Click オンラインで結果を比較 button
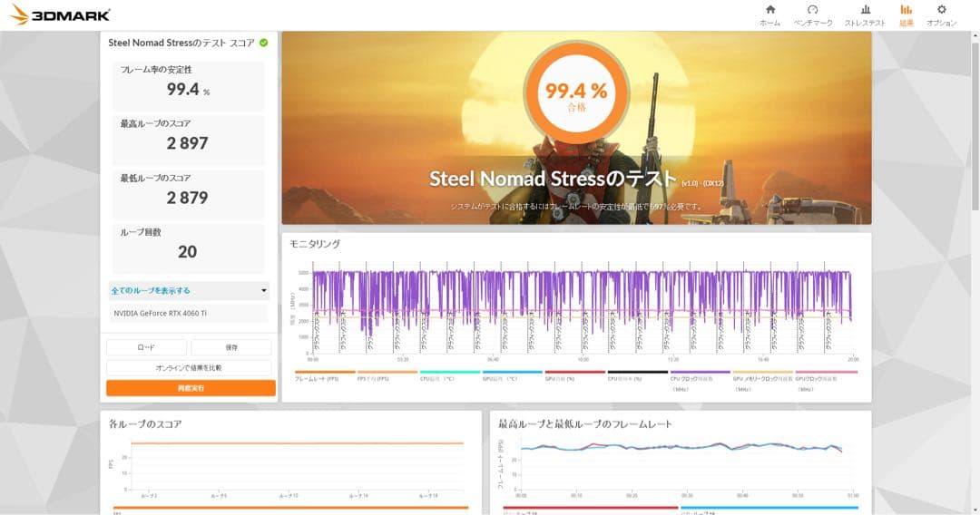 pos(189,368)
